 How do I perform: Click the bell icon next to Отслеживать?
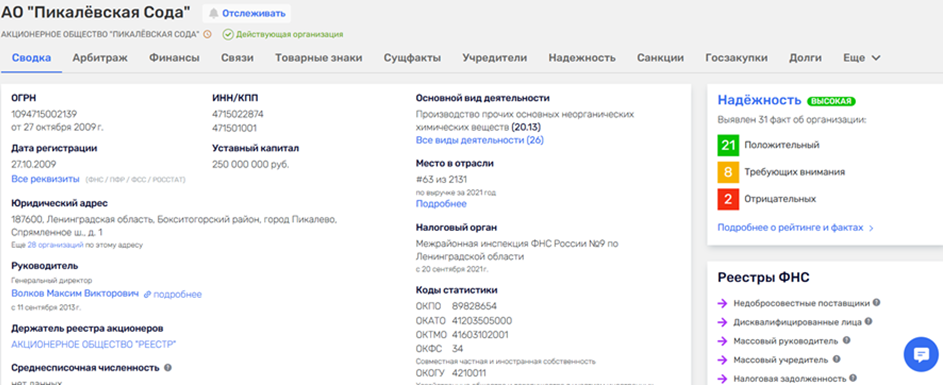[x=213, y=13]
